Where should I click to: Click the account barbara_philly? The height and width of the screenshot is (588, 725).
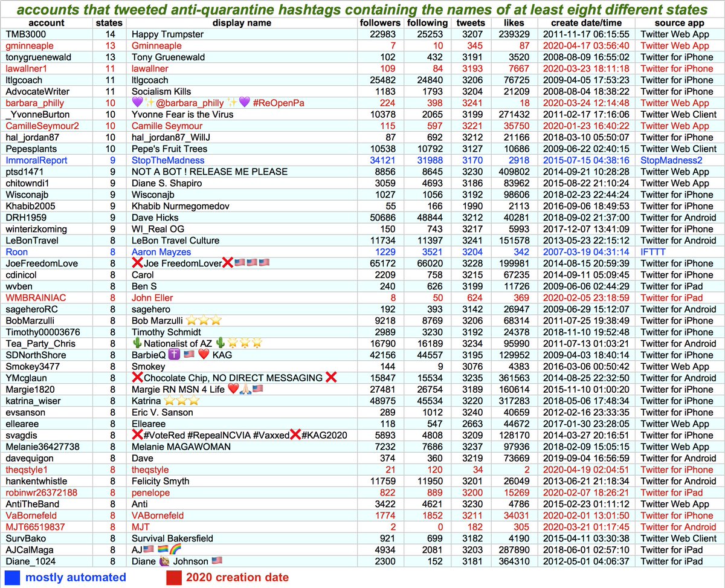34,103
